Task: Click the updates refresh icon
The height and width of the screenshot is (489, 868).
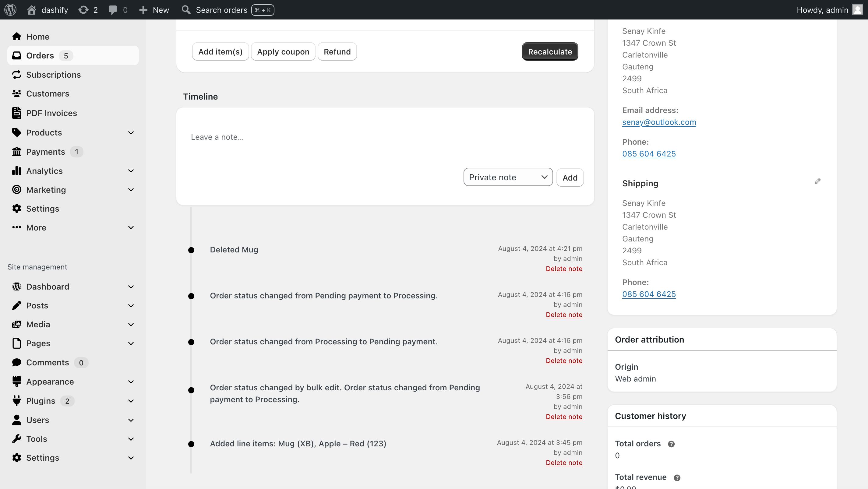Action: [83, 10]
